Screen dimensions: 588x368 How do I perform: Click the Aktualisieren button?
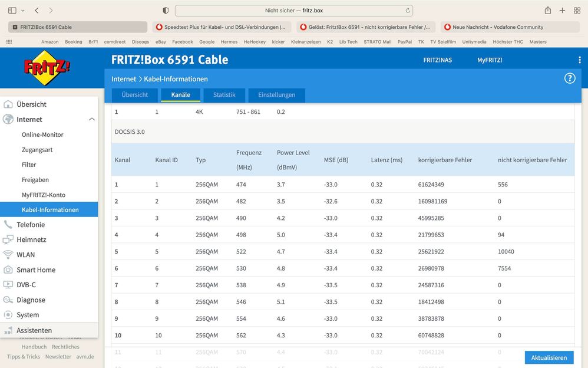549,358
